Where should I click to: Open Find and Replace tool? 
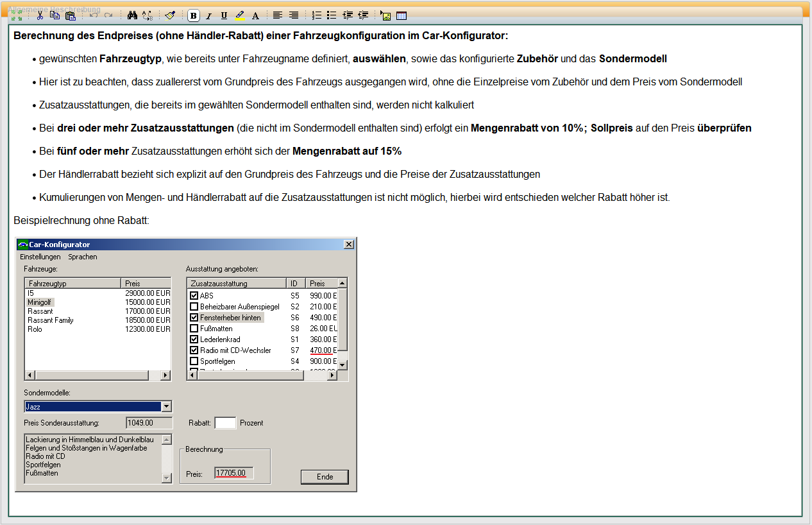(x=147, y=15)
